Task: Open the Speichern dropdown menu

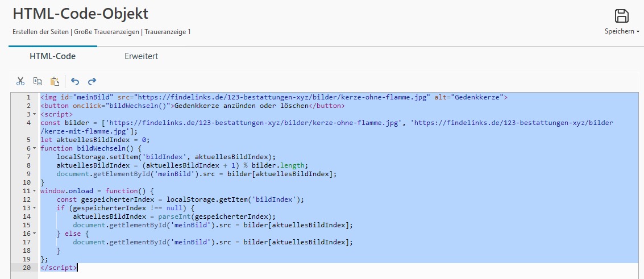Action: pos(622,31)
